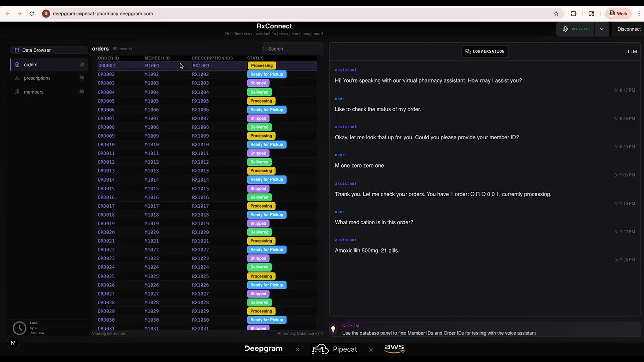This screenshot has height=362, width=644.
Task: Click the address bar URL
Action: [x=103, y=14]
